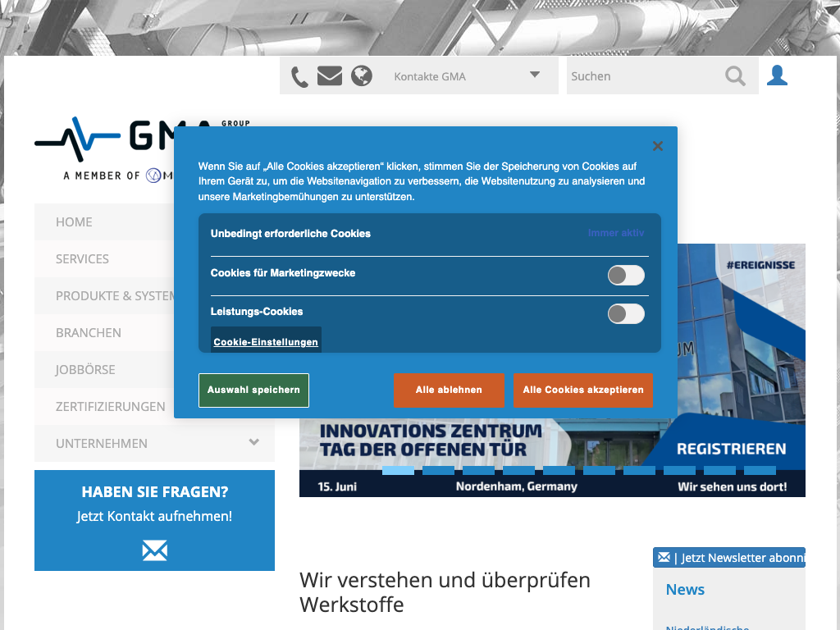The image size is (840, 630).
Task: Click the Immer aktiv text
Action: click(x=616, y=233)
